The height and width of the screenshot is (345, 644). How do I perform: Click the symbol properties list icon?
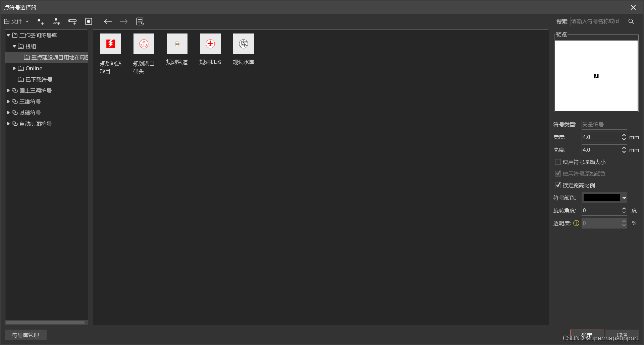pos(140,22)
